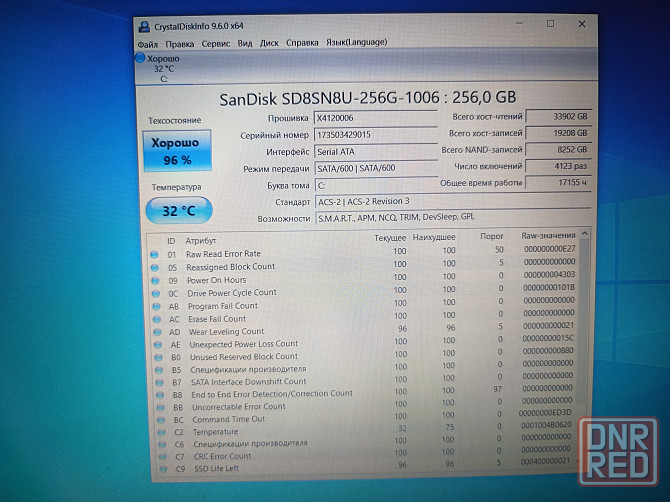This screenshot has height=502, width=670.
Task: Click the Raw-значения column header
Action: (x=548, y=235)
